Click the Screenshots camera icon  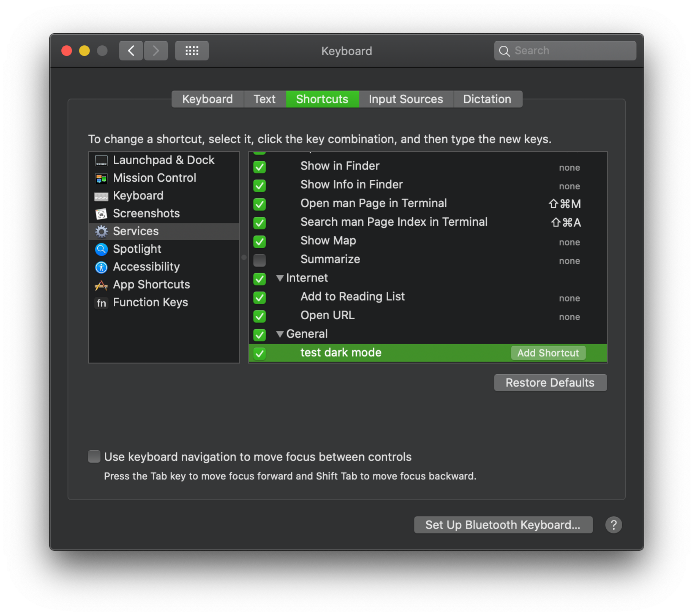click(x=101, y=214)
